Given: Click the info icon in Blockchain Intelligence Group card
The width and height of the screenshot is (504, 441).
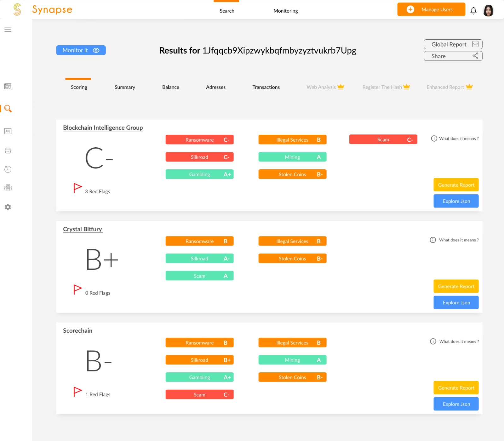Looking at the screenshot, I should 434,139.
